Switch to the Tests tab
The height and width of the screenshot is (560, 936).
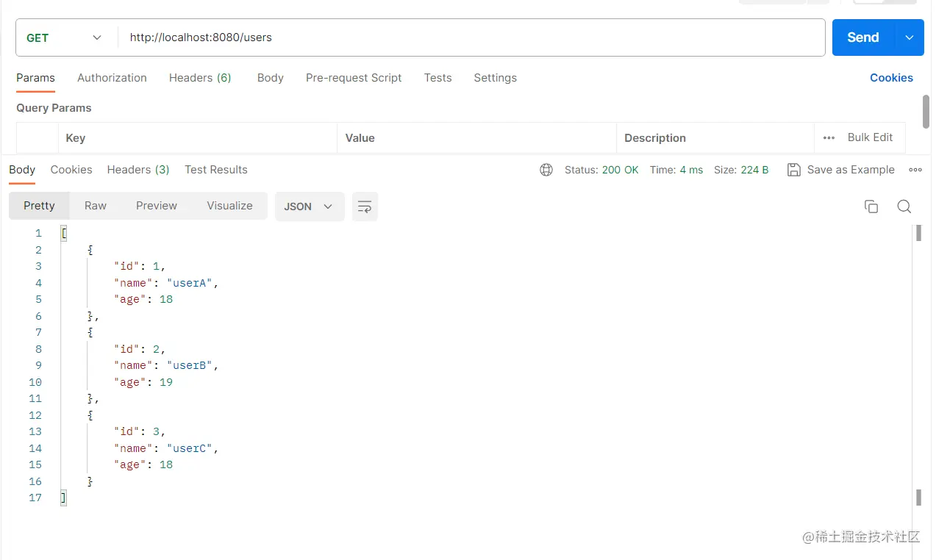coord(437,78)
